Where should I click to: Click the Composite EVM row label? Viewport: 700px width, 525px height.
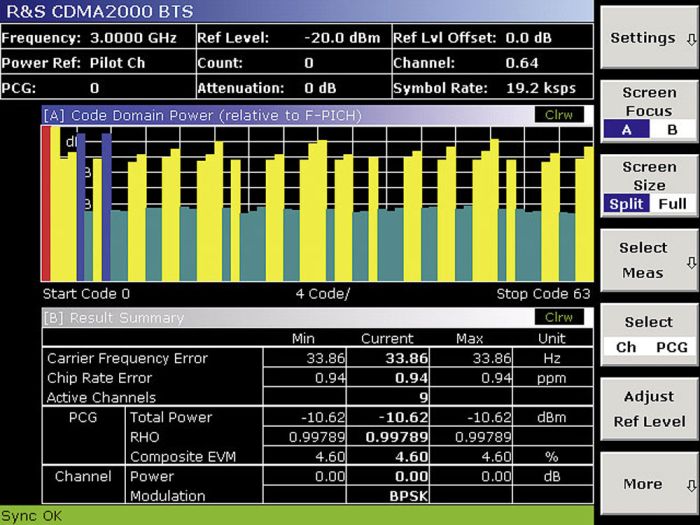(x=183, y=457)
